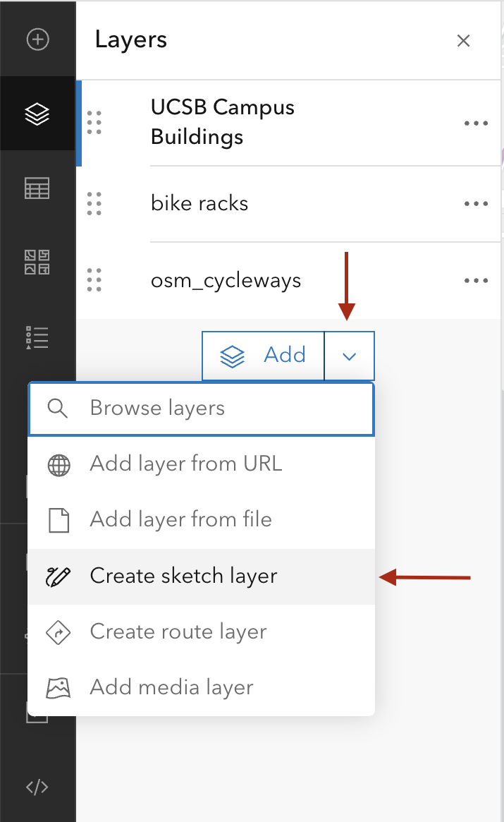Choose Create route layer option
The width and height of the screenshot is (504, 822).
point(178,632)
